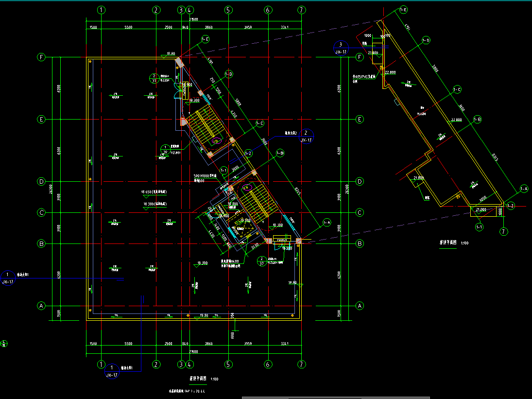
Task: Click grid bubble A on the left side
Action: 41,306
